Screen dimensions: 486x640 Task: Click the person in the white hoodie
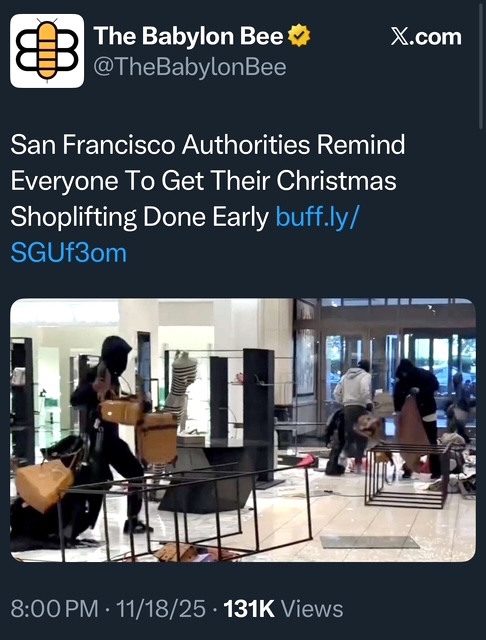tap(354, 412)
